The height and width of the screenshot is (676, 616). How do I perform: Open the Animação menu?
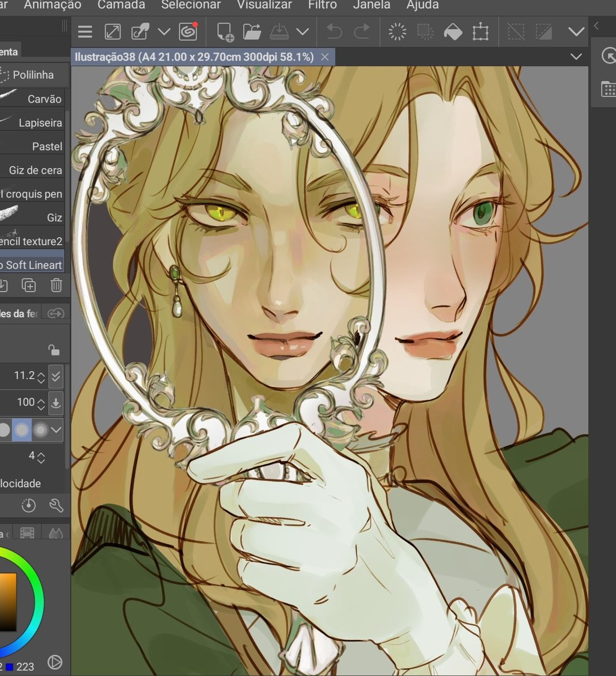click(52, 5)
